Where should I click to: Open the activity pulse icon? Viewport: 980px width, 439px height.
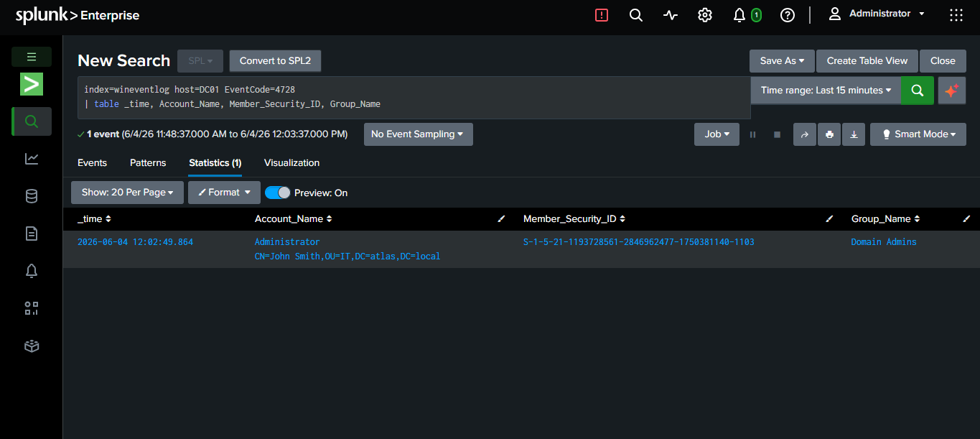click(671, 15)
